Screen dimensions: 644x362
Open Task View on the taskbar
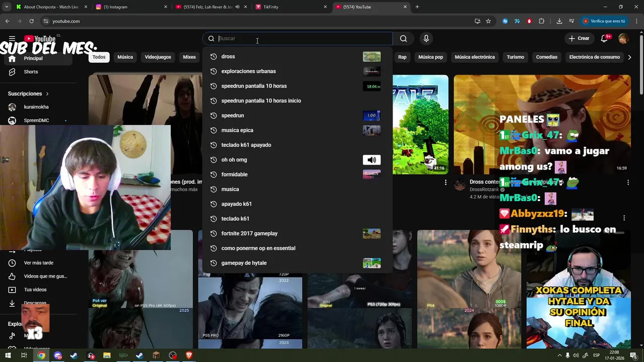(x=24, y=355)
